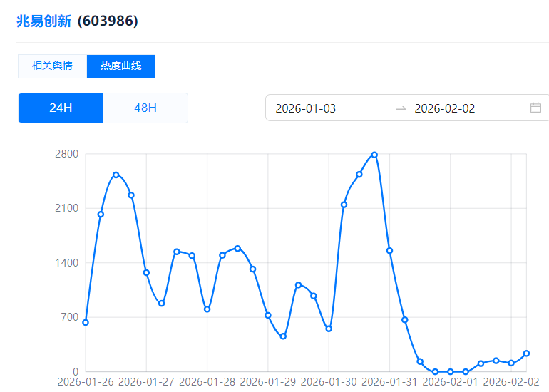Screen dimensions: 549x392
Task: Click the start date field 2026-01-03
Action: pyautogui.click(x=306, y=108)
